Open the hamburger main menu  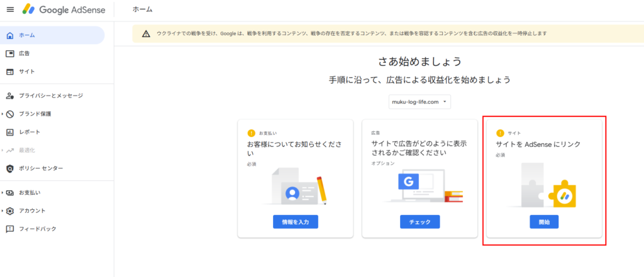tap(9, 10)
